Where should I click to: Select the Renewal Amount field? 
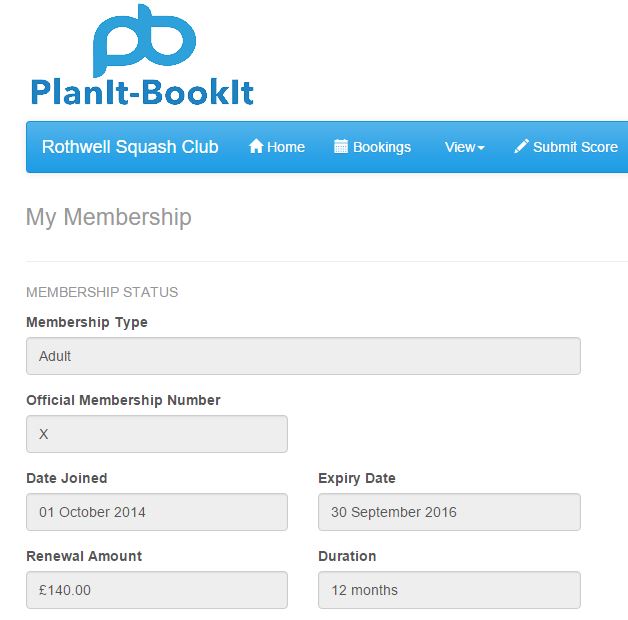coord(157,590)
